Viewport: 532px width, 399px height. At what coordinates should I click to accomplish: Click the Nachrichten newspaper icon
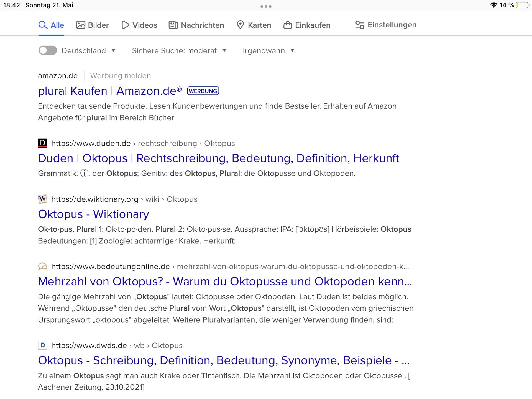(173, 25)
